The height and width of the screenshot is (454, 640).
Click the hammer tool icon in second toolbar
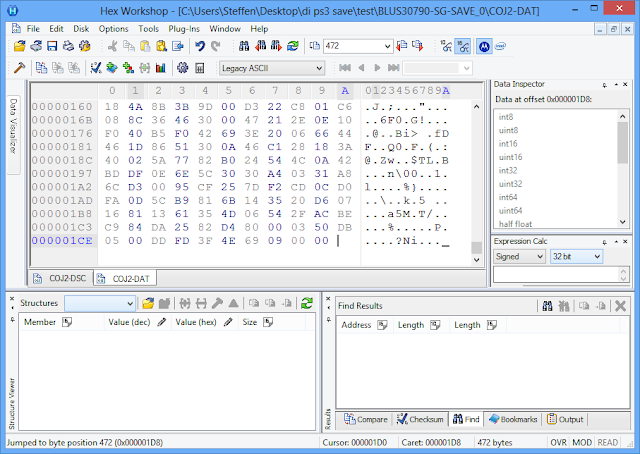point(19,68)
